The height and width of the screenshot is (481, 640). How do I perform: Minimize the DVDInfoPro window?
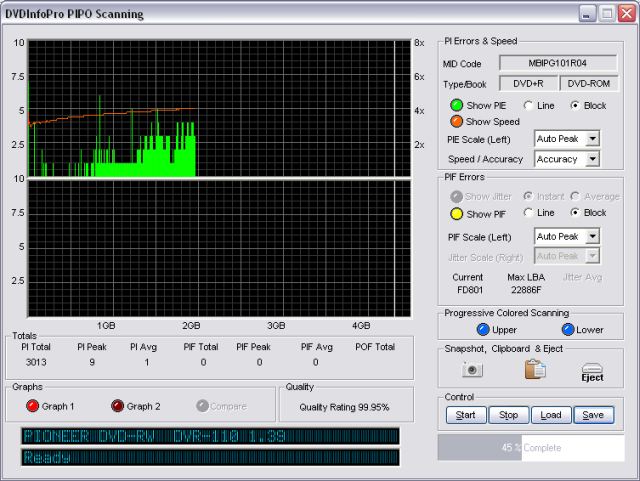point(587,13)
